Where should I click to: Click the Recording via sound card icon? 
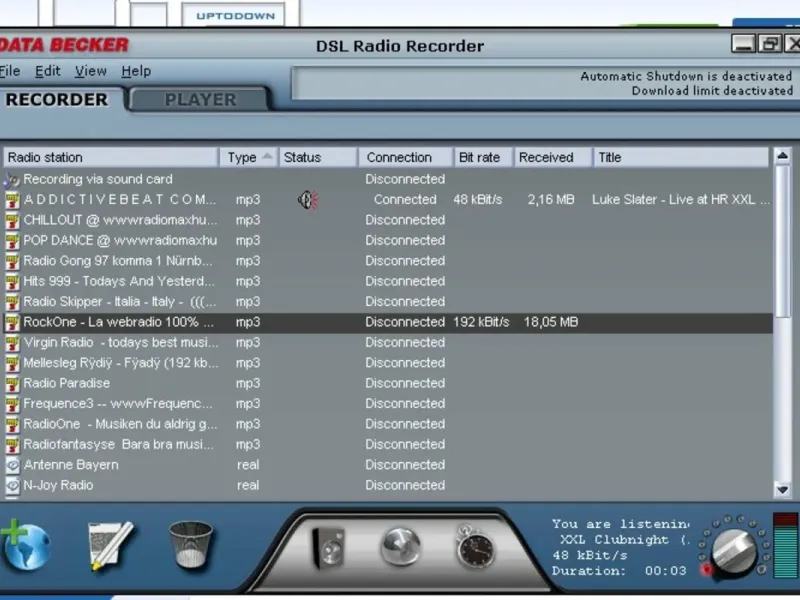pos(12,179)
